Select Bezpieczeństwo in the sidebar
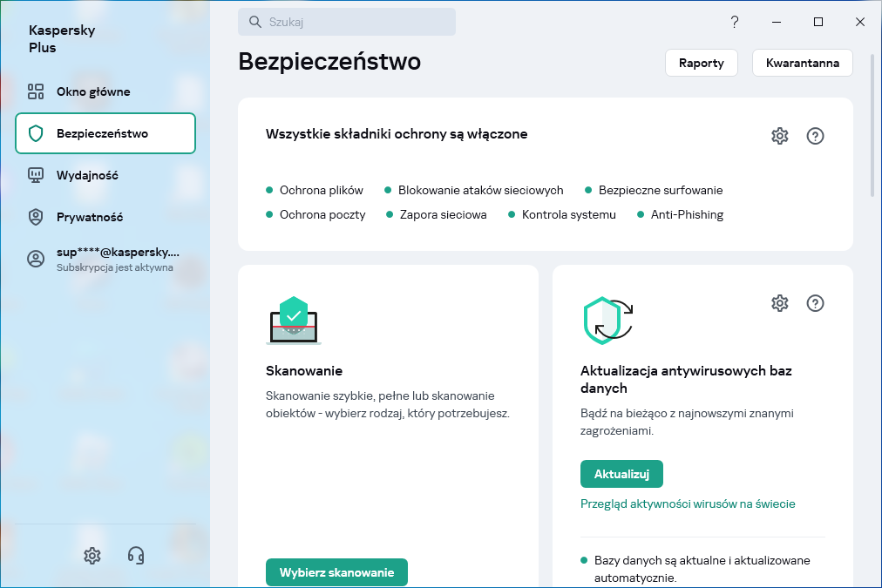The width and height of the screenshot is (882, 588). [105, 133]
